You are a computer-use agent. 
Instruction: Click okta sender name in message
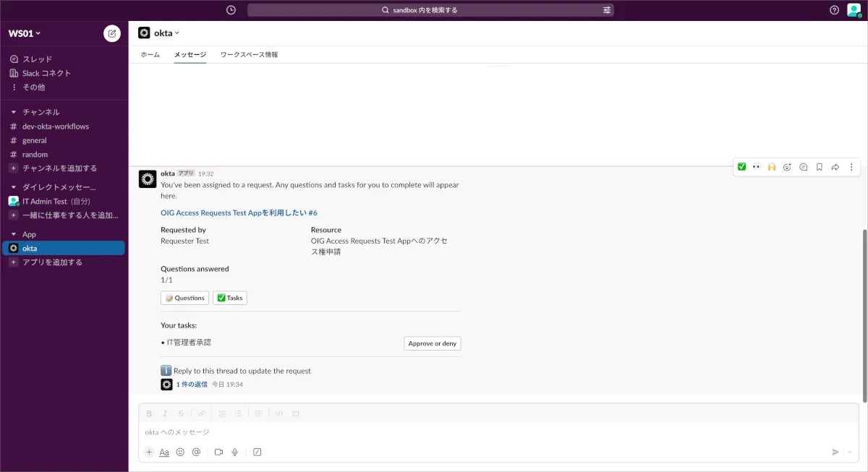168,173
